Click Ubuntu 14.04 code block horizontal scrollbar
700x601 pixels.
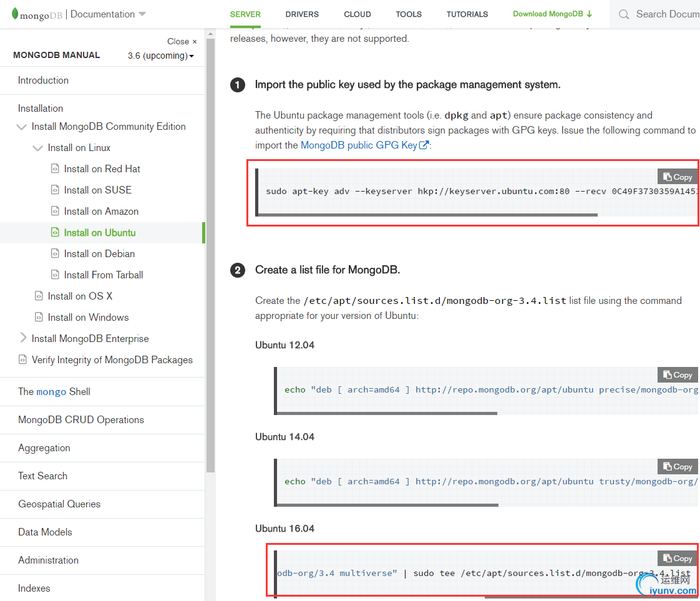pyautogui.click(x=387, y=505)
